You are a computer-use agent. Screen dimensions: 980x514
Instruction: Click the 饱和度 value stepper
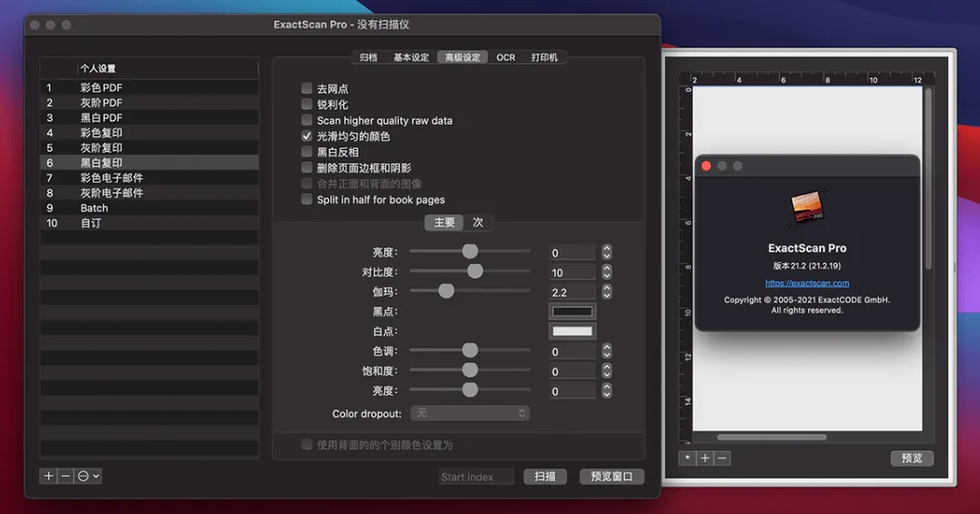[x=607, y=371]
